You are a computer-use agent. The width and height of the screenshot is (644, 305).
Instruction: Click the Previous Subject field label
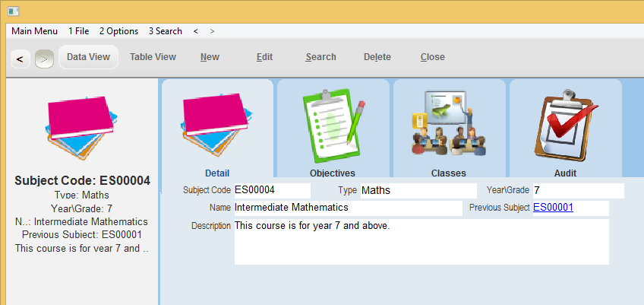[x=500, y=208]
